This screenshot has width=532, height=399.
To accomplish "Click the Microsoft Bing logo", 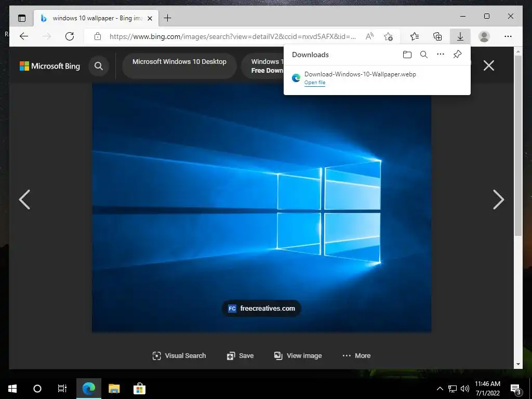I will [50, 66].
